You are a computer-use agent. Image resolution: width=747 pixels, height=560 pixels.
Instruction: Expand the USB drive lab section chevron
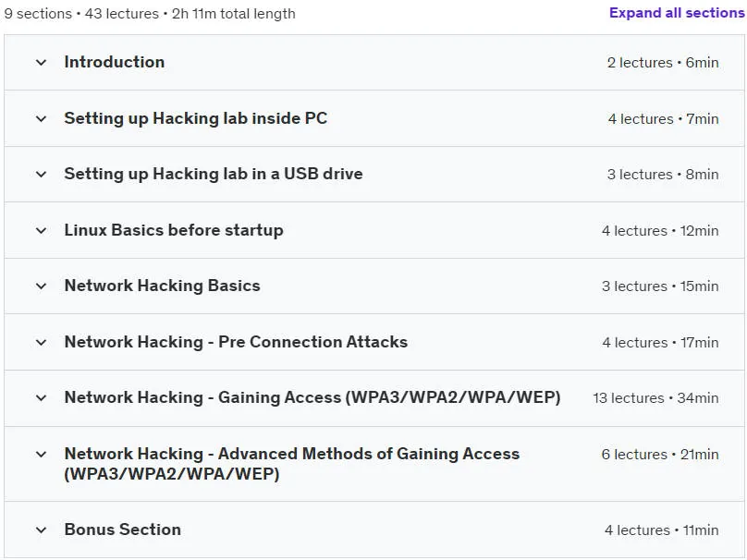coord(42,175)
